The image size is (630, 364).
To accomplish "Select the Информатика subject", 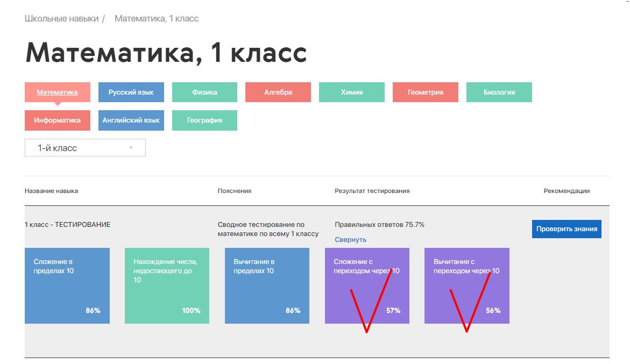I will pos(58,120).
